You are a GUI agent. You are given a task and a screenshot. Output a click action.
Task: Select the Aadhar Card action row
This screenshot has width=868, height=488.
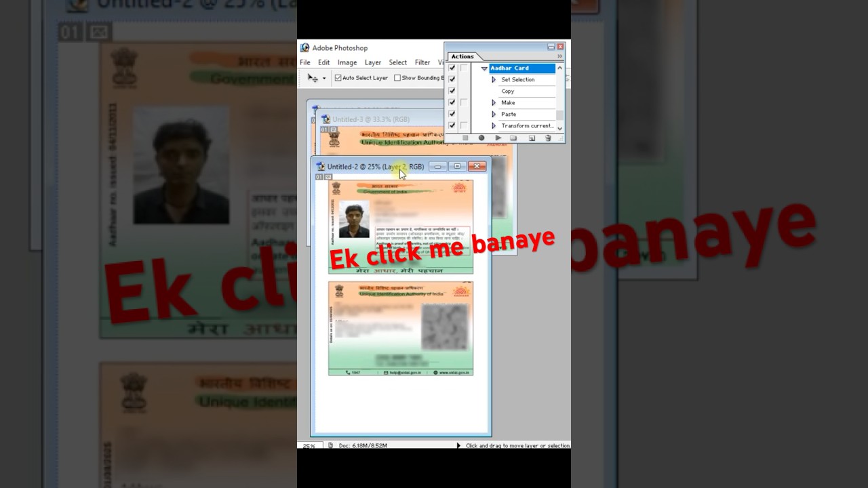[x=522, y=68]
